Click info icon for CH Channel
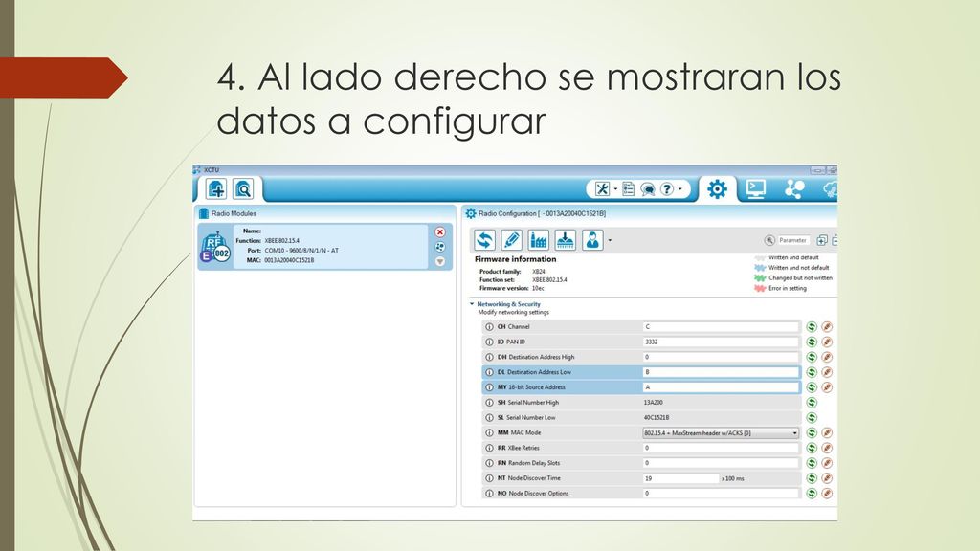The height and width of the screenshot is (551, 980). (x=489, y=327)
